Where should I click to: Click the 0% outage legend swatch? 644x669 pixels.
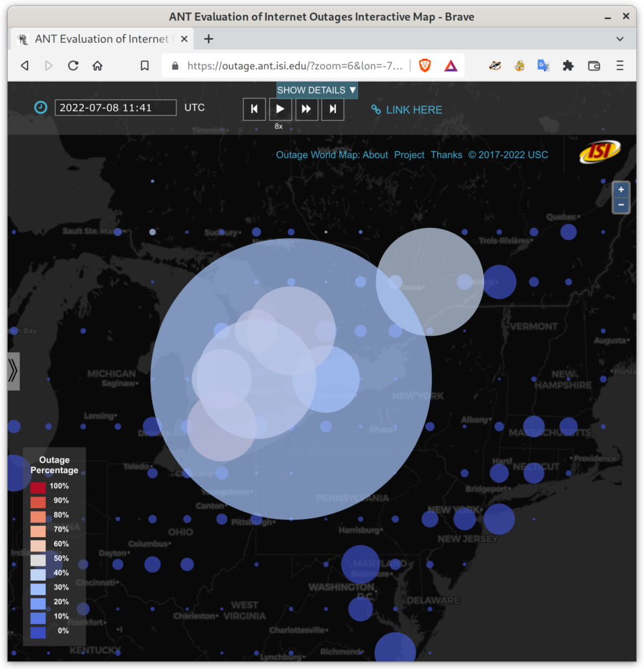(x=38, y=632)
